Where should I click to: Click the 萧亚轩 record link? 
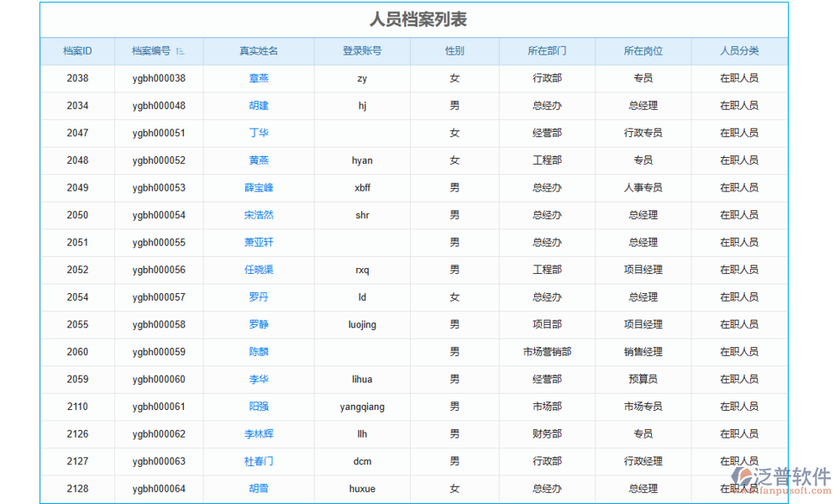click(258, 243)
